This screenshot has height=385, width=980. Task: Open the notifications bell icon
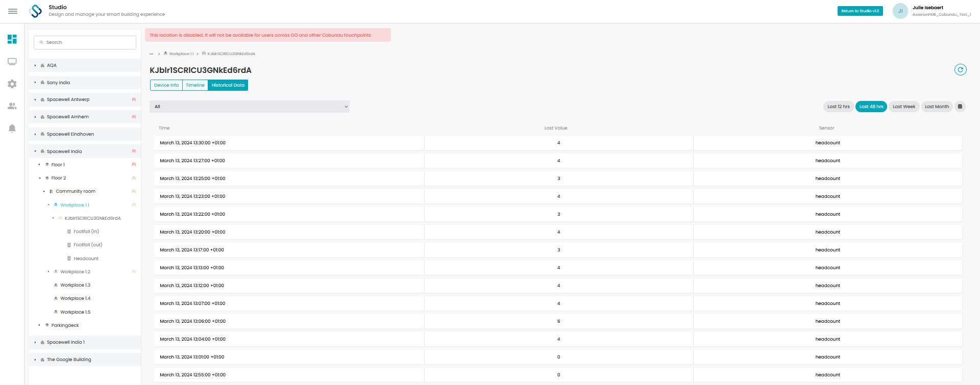tap(12, 129)
